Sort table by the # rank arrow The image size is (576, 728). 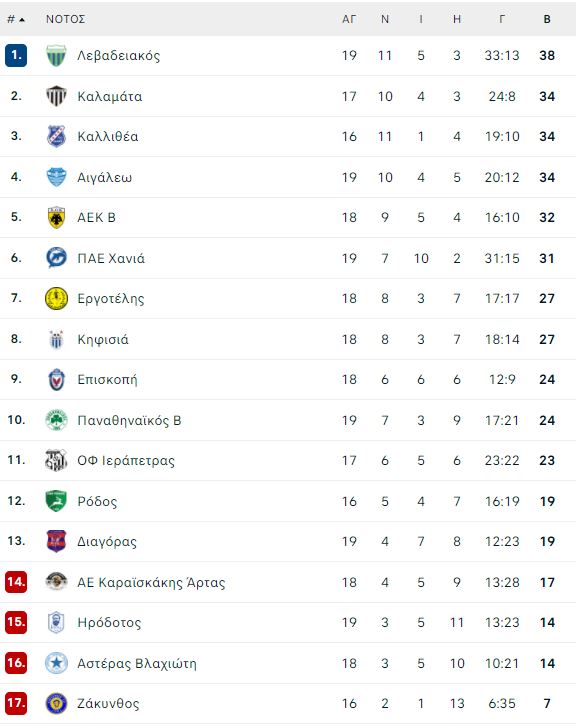click(x=16, y=19)
